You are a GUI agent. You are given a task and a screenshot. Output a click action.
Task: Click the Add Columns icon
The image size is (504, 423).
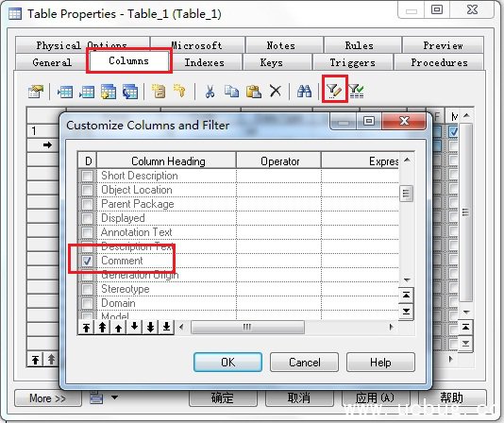(109, 92)
